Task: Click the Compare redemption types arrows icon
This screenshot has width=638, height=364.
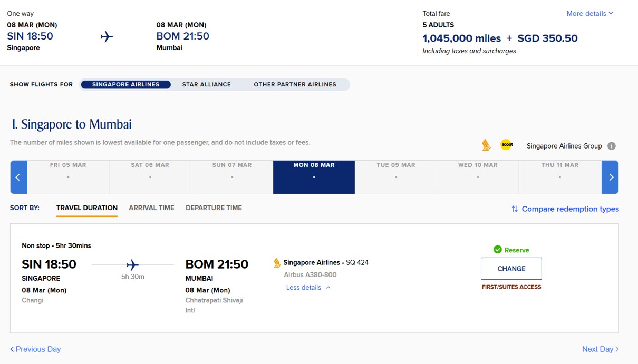Action: point(515,209)
